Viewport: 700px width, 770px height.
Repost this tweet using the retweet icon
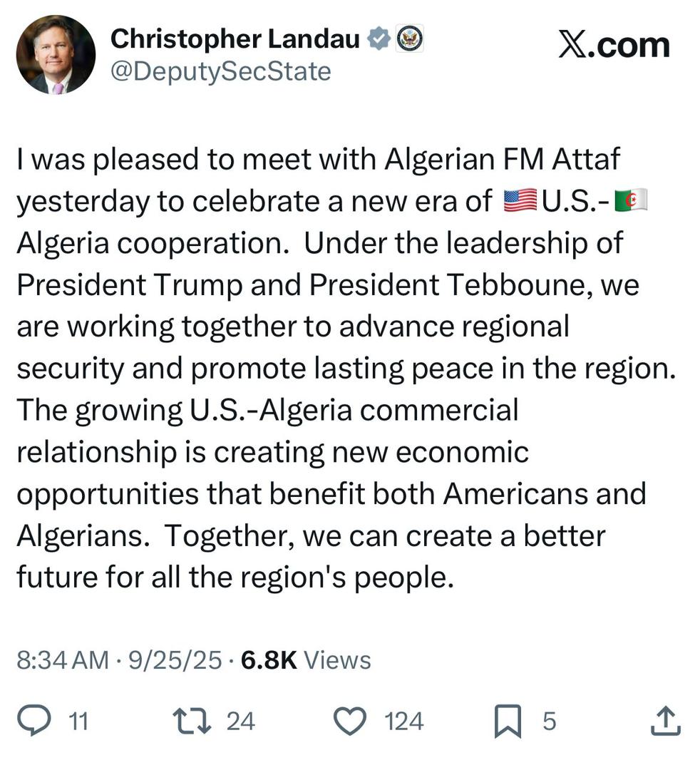click(195, 722)
